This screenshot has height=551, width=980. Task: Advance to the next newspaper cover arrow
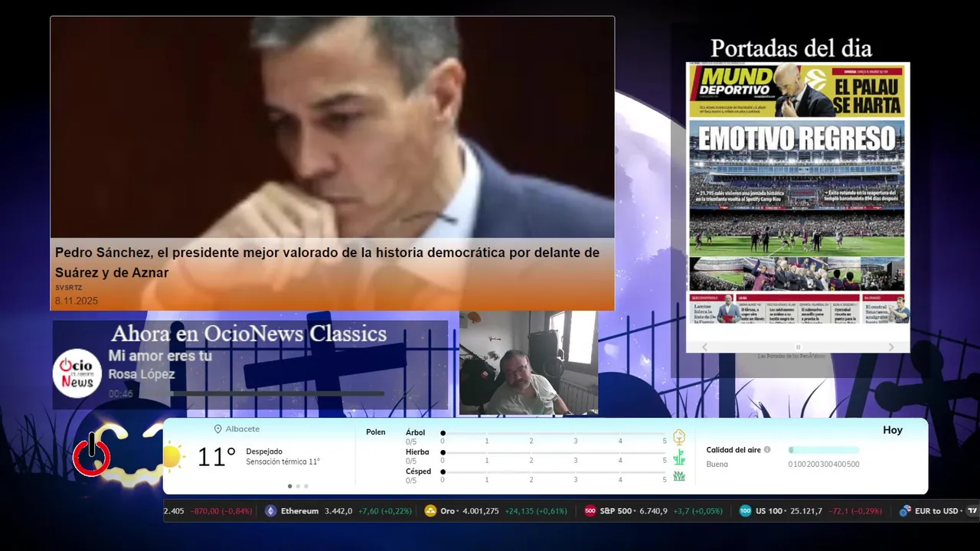(891, 347)
